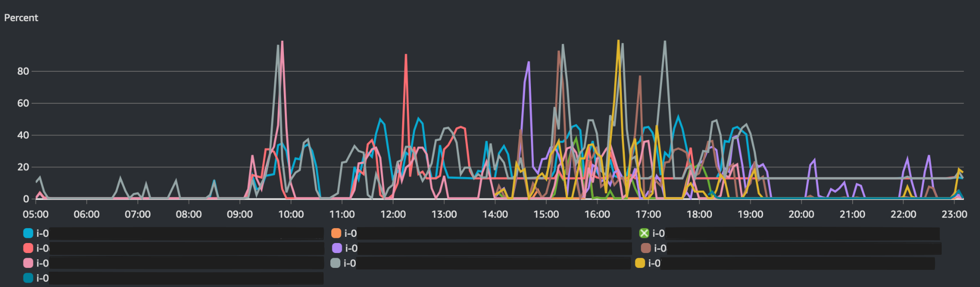The width and height of the screenshot is (980, 287).
Task: Click the light blue legend color swatch
Action: [28, 233]
